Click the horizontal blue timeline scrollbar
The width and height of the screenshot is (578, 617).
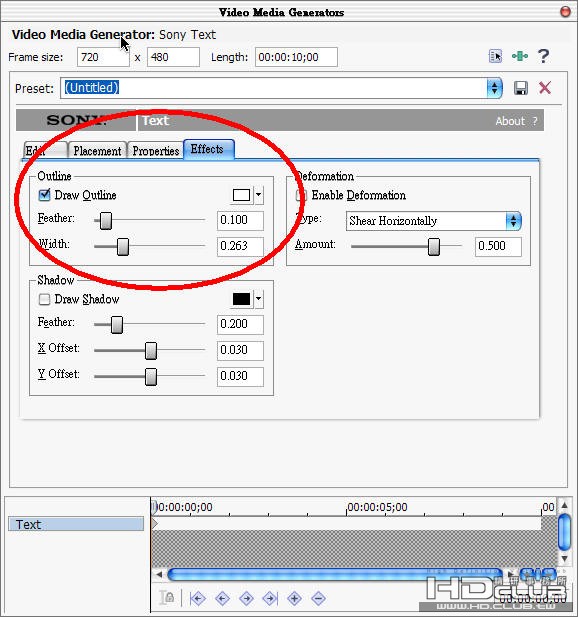click(334, 575)
